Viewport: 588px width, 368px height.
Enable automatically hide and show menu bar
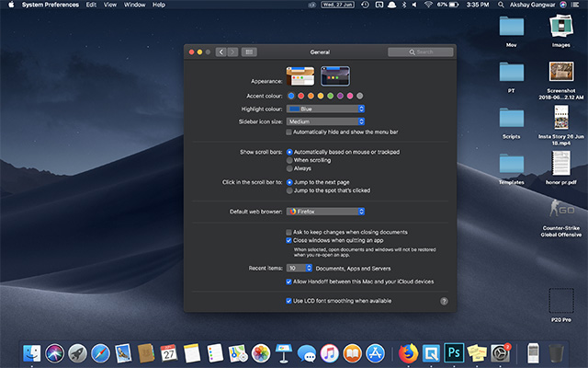click(x=288, y=132)
